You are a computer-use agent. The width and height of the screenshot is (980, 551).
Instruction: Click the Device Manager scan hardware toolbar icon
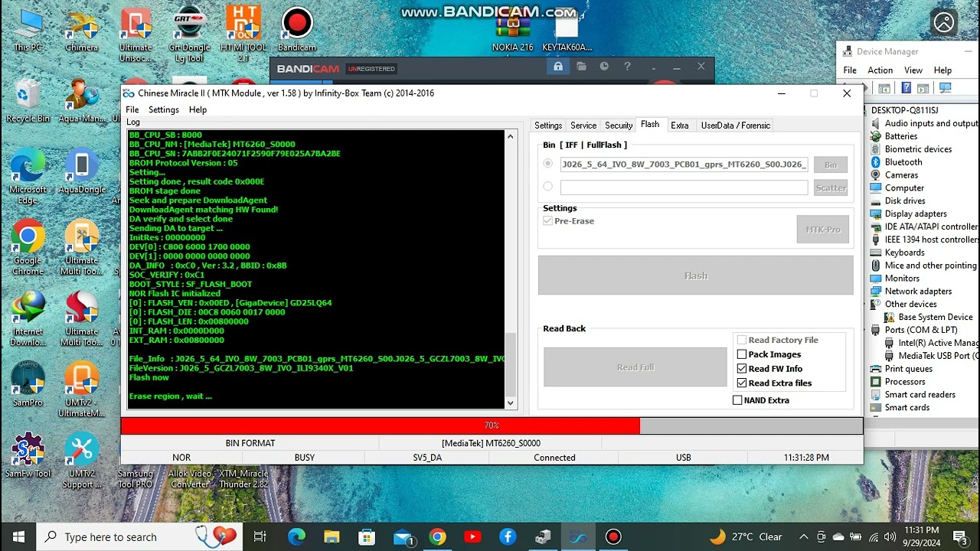[944, 89]
